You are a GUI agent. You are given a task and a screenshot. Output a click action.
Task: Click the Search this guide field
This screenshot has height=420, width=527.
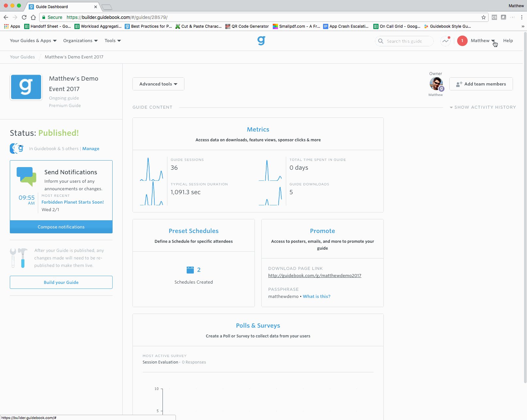point(404,41)
